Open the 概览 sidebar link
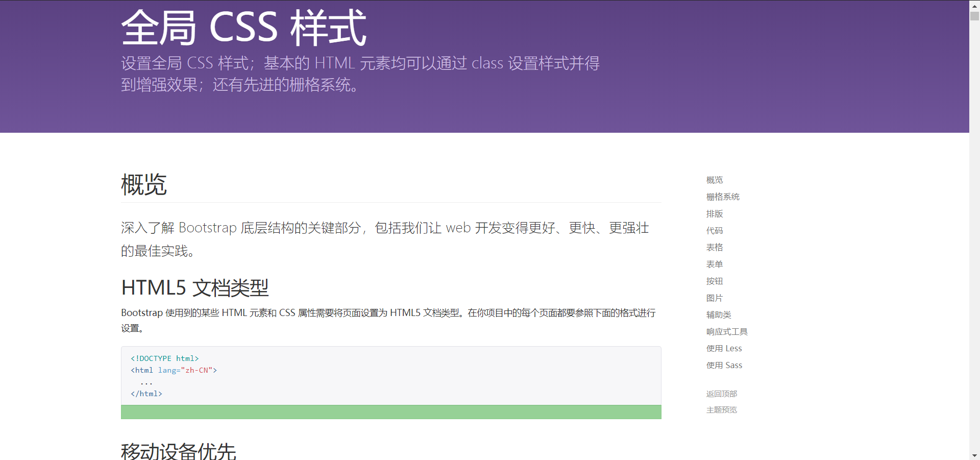This screenshot has width=980, height=460. pyautogui.click(x=715, y=180)
